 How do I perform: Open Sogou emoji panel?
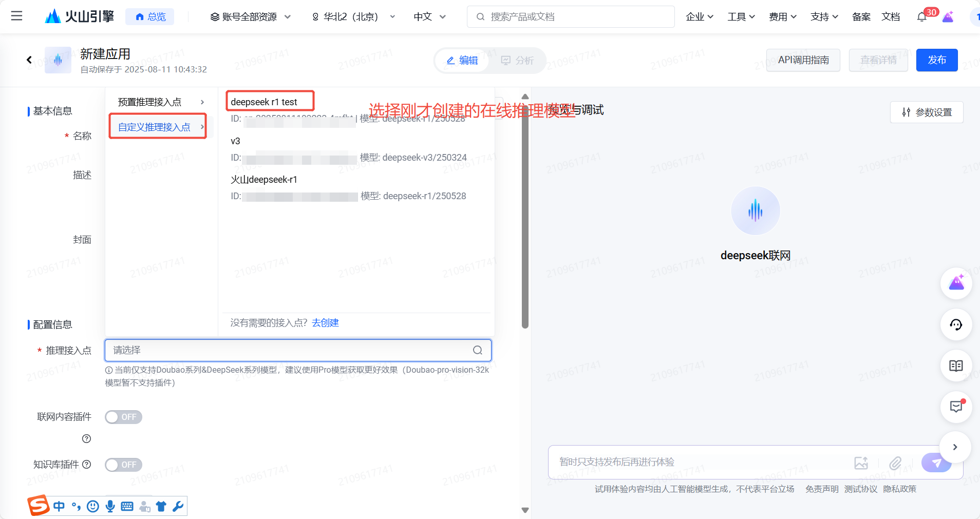tap(93, 507)
